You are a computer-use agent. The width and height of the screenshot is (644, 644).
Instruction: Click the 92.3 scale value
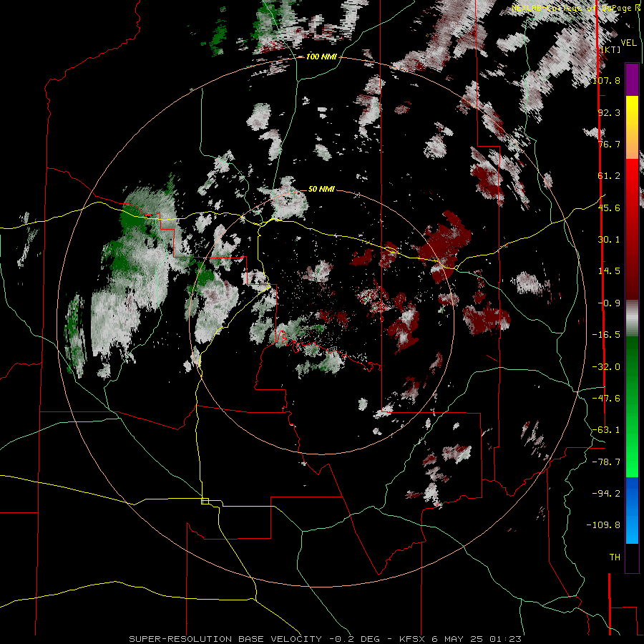[x=609, y=112]
